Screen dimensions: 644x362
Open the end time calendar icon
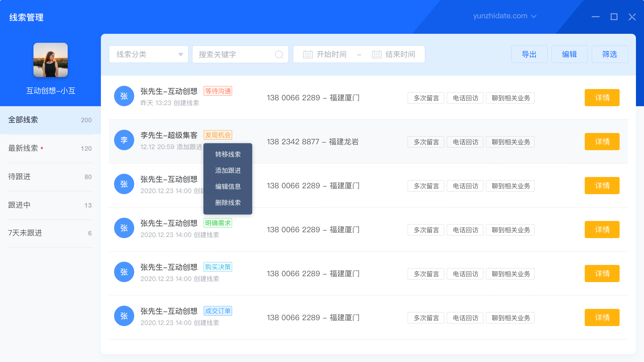(376, 54)
